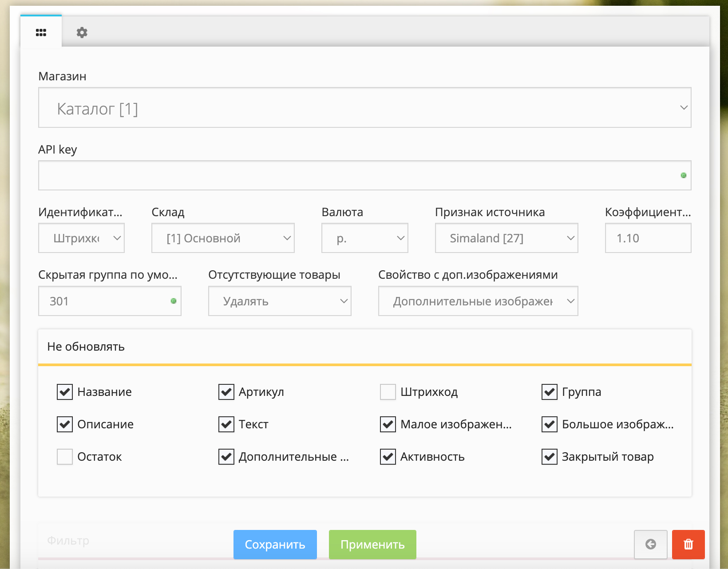
Task: Click green status dot in API key field
Action: pos(683,175)
